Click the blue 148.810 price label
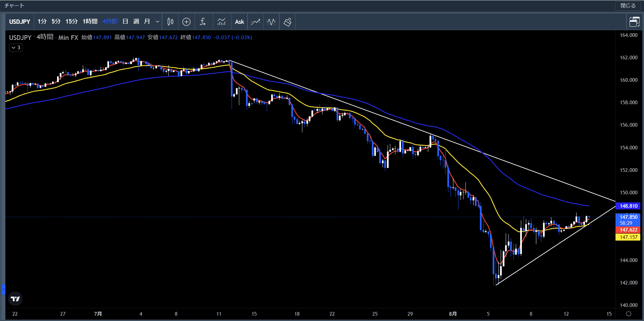 point(628,206)
